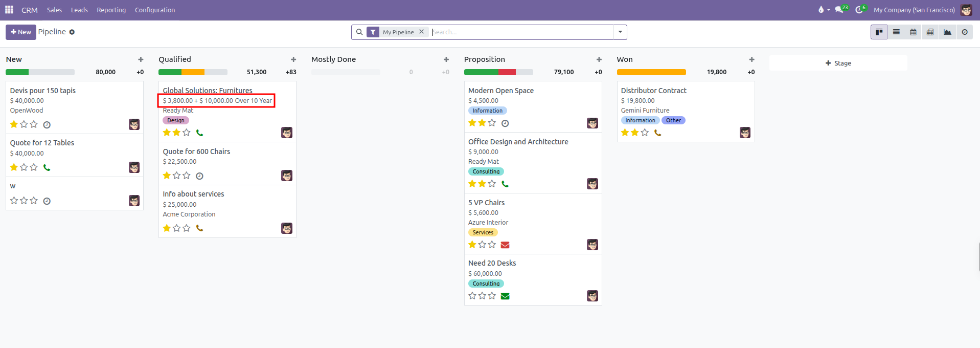The image size is (980, 348).
Task: Open phone activity on Info about services
Action: (x=200, y=228)
